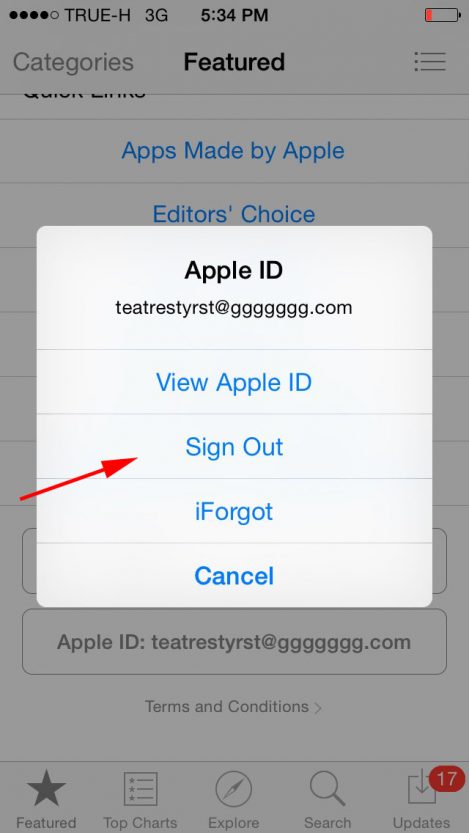Tap the battery indicator in status bar
Image resolution: width=469 pixels, height=833 pixels.
[442, 15]
